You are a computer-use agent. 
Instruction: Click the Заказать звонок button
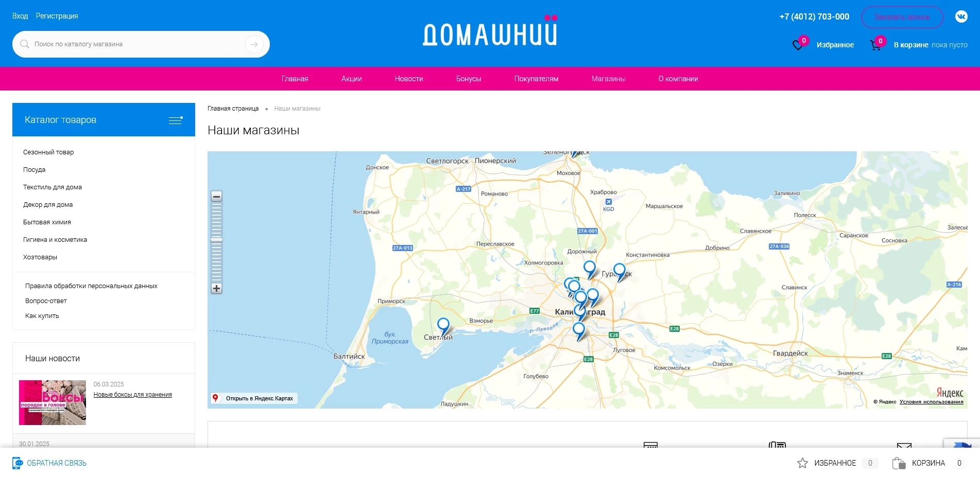click(x=902, y=17)
